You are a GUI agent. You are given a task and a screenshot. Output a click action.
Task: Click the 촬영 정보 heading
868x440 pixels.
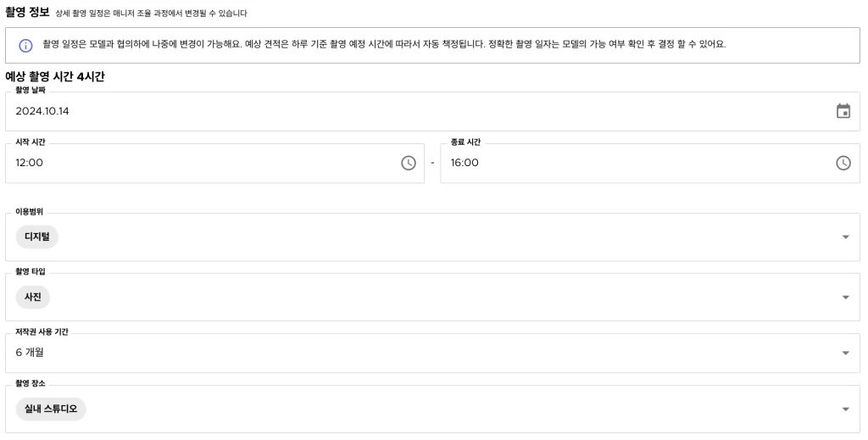(27, 12)
